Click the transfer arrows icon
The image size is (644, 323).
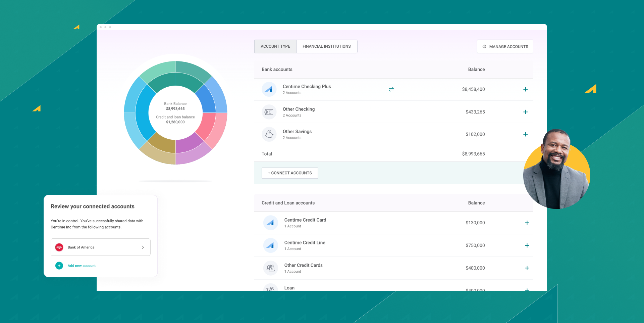(391, 89)
